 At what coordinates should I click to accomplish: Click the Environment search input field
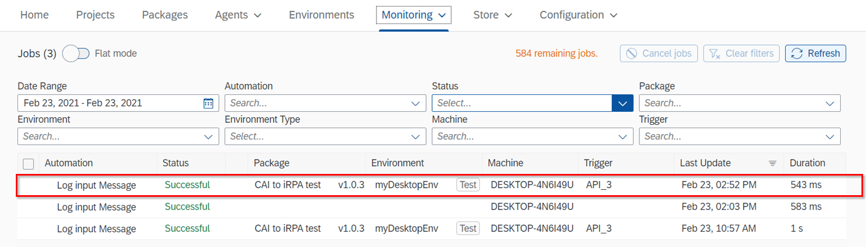click(109, 136)
